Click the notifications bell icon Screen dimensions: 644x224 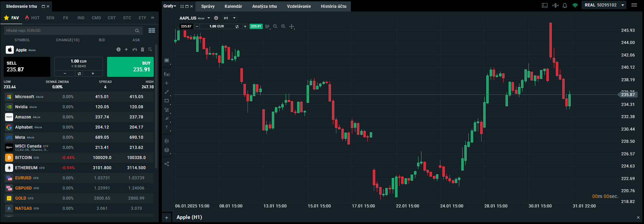(x=565, y=5)
